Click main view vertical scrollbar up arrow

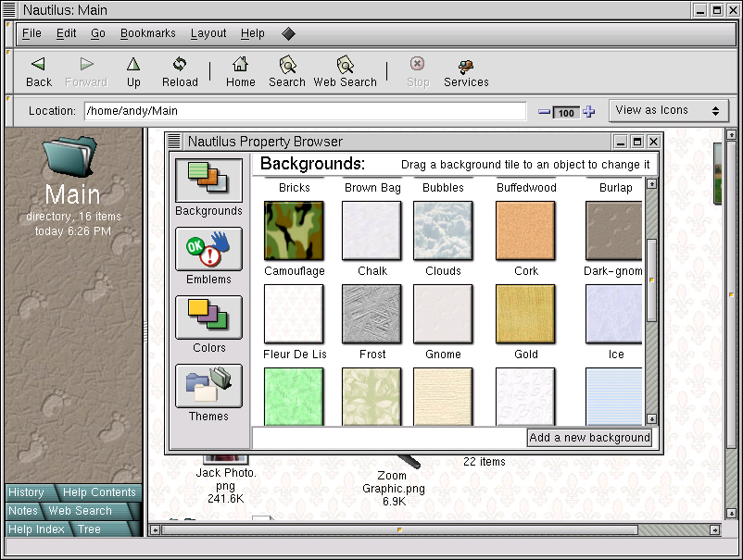point(731,135)
